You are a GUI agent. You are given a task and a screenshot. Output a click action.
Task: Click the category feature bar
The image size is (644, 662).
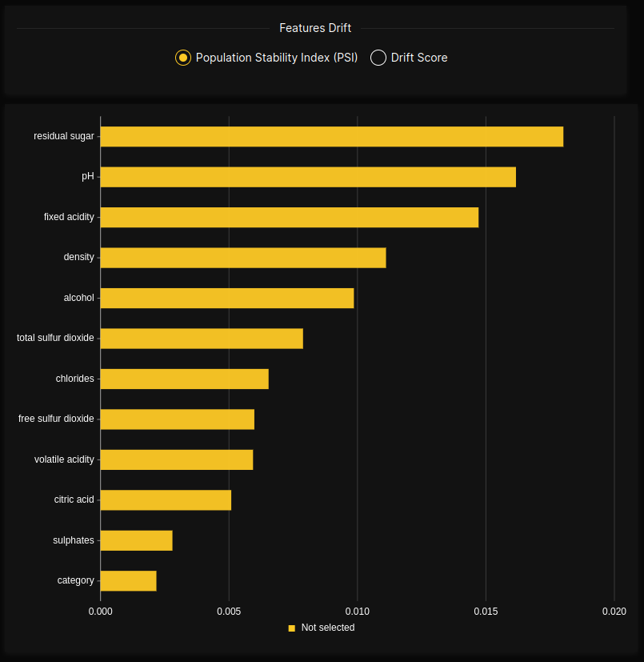pos(128,580)
